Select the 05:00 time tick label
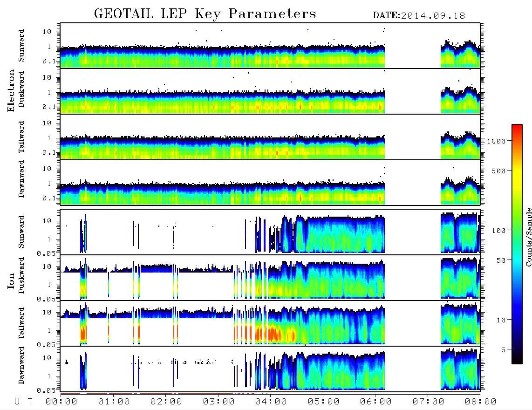 pyautogui.click(x=324, y=402)
